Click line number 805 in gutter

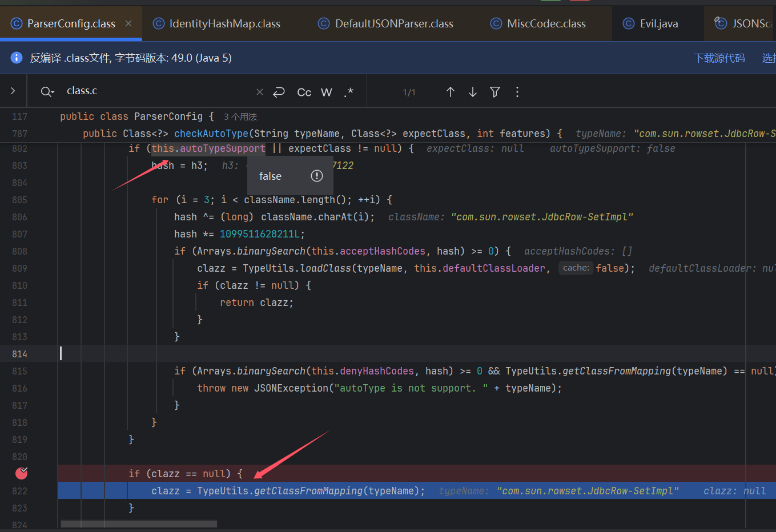tap(19, 200)
